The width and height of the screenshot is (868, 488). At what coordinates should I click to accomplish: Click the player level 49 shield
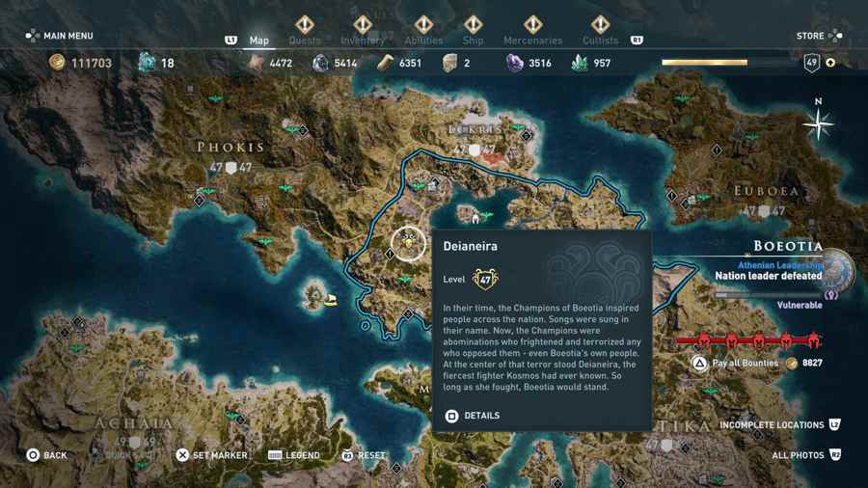click(811, 63)
